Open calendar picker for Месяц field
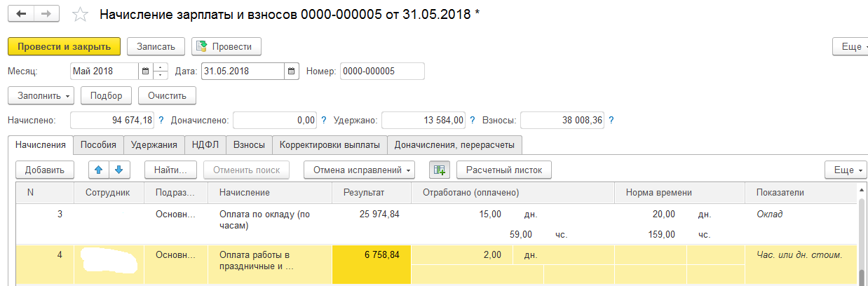This screenshot has height=286, width=868. [146, 71]
